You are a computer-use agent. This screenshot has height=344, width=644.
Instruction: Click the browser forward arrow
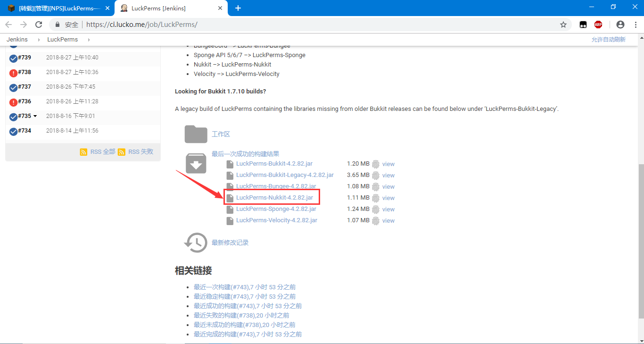[24, 25]
